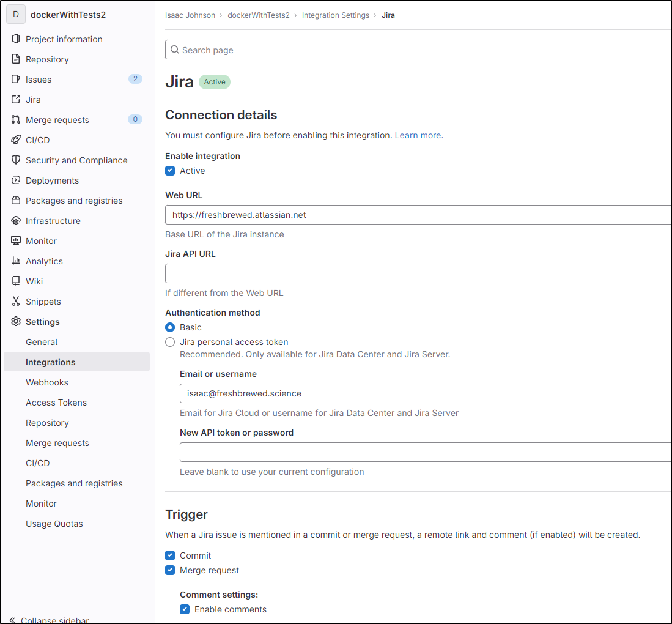This screenshot has width=672, height=624.
Task: Click the Security and Compliance shield icon
Action: pyautogui.click(x=16, y=160)
